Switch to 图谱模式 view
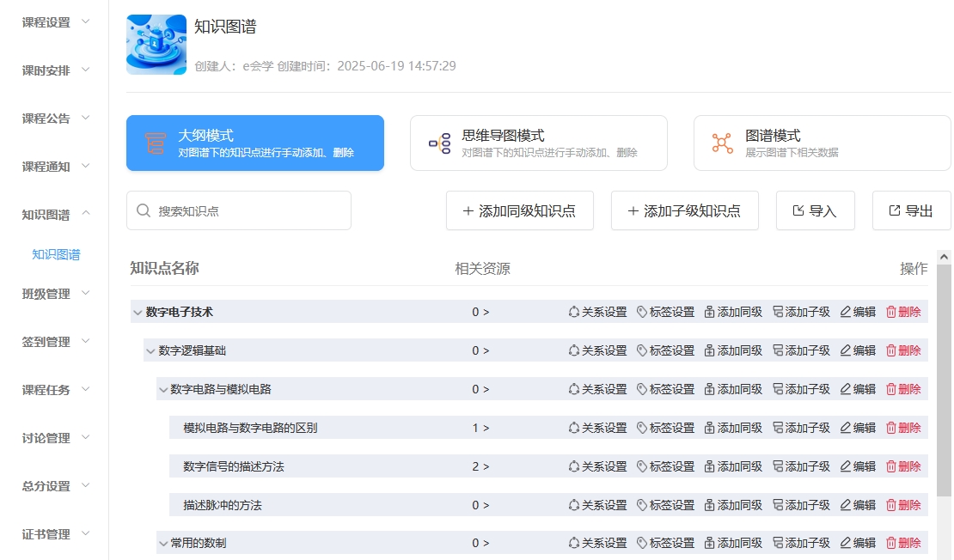 [822, 143]
